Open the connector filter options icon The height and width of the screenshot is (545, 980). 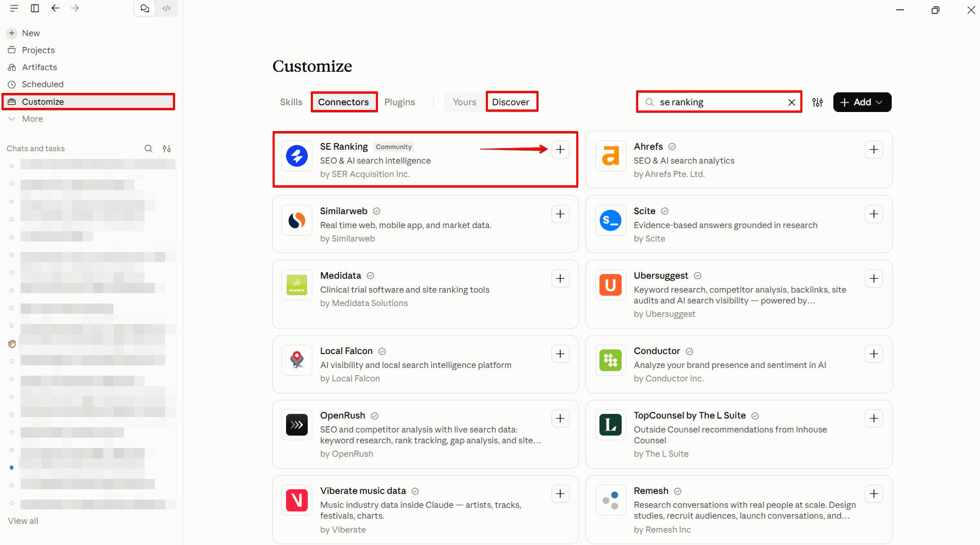(817, 102)
